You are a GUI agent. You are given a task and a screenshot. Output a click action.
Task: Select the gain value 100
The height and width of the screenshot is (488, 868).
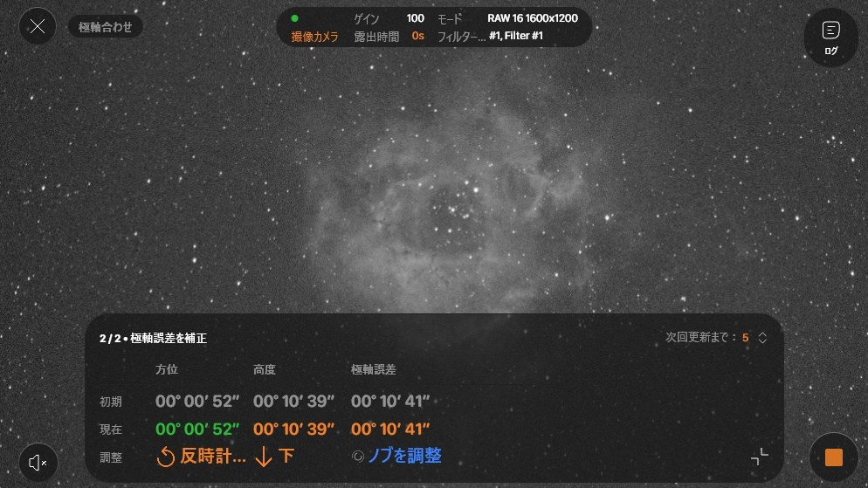tap(415, 18)
